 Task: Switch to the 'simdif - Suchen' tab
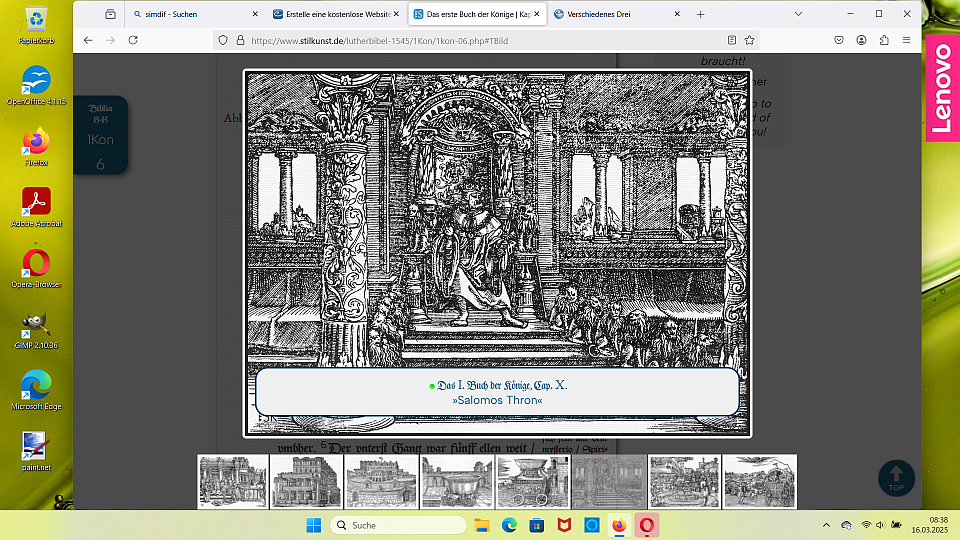pos(195,14)
